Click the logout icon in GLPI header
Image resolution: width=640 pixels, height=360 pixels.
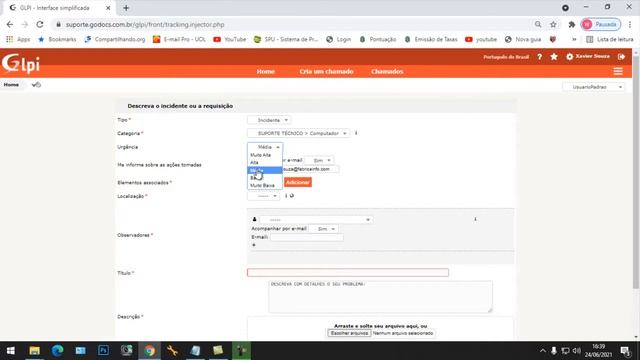[621, 57]
